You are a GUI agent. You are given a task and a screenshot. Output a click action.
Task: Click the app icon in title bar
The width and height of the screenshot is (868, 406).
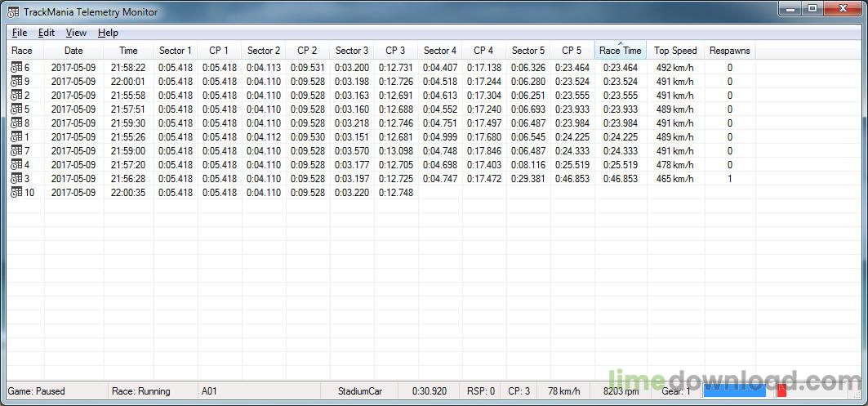pos(13,11)
